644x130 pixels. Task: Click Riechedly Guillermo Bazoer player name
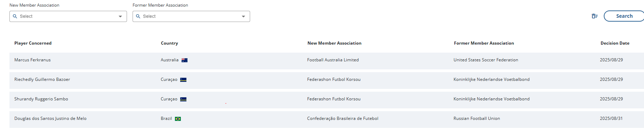point(42,79)
